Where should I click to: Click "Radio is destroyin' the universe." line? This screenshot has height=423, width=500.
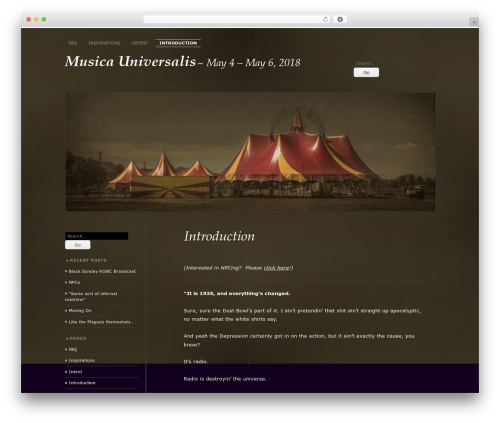[x=225, y=379]
